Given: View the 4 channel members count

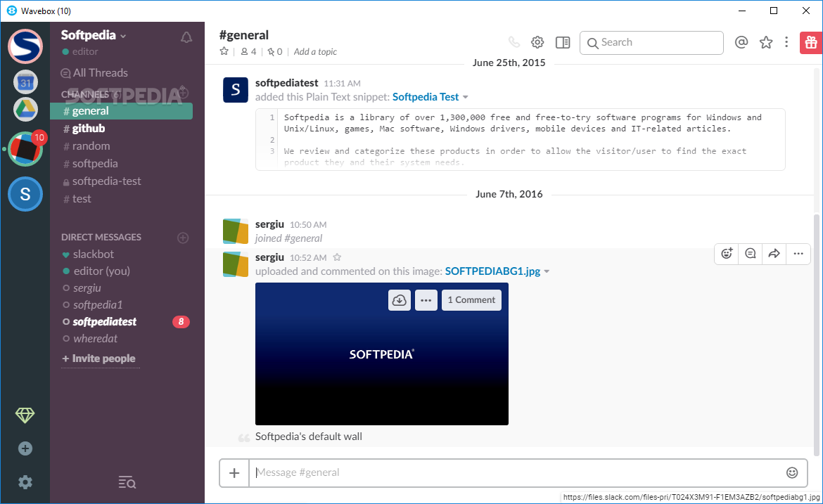Looking at the screenshot, I should point(248,51).
